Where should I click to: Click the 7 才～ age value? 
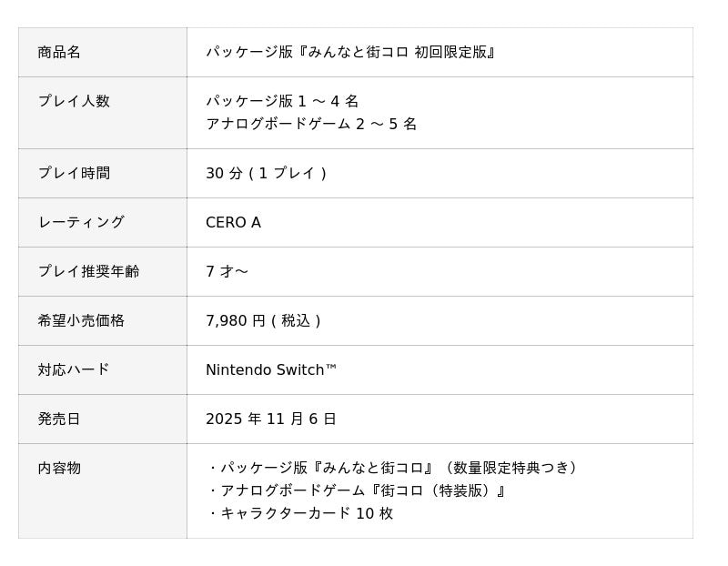(x=227, y=271)
